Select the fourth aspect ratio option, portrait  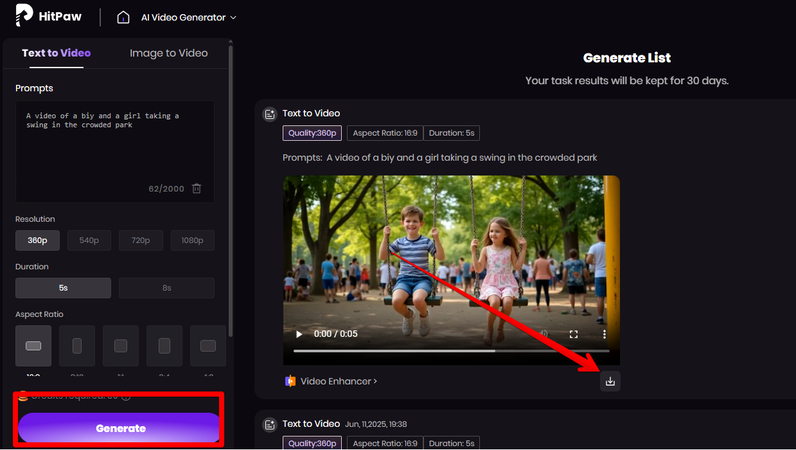164,346
